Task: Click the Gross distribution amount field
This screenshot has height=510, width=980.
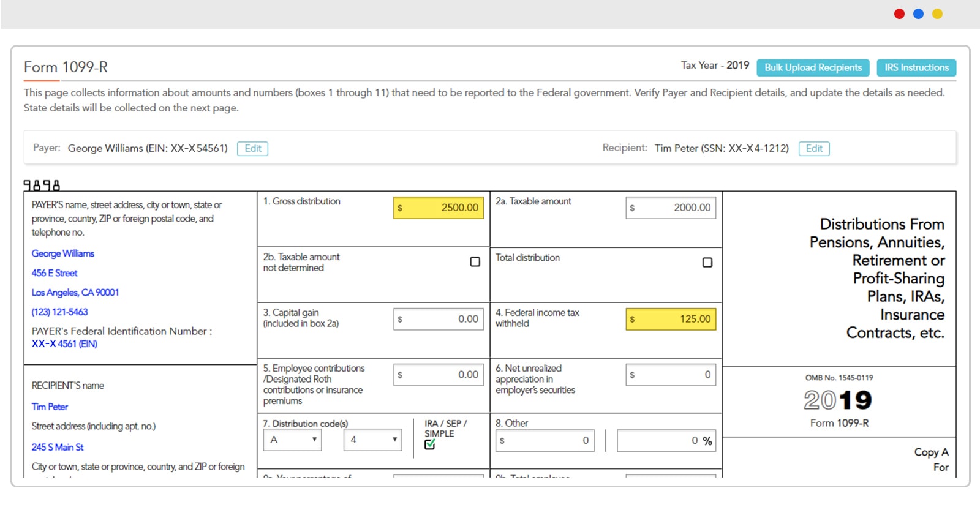Action: (439, 208)
